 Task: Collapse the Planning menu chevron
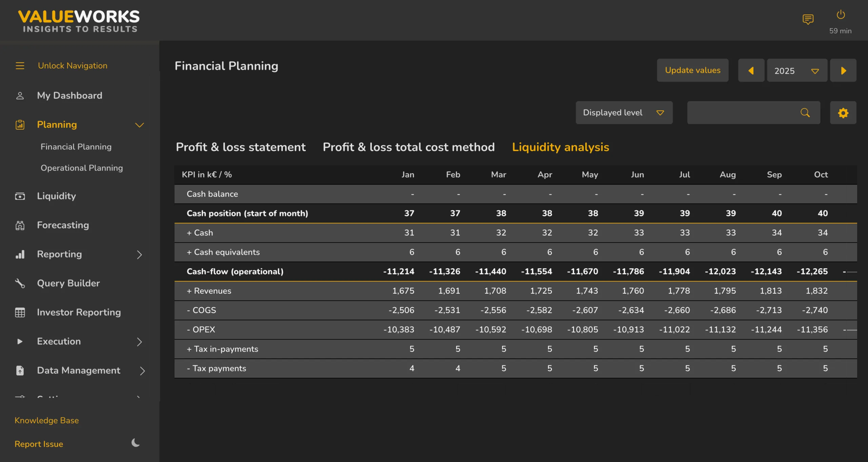tap(140, 125)
